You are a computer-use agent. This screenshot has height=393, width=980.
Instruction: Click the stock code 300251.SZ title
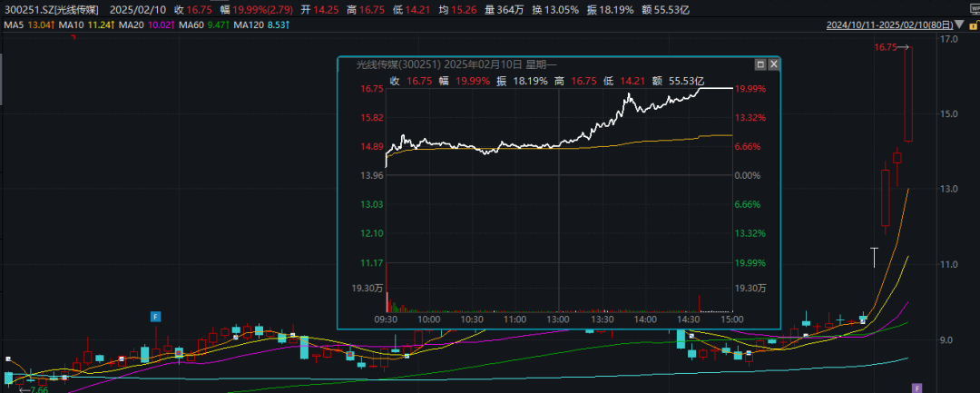click(50, 9)
